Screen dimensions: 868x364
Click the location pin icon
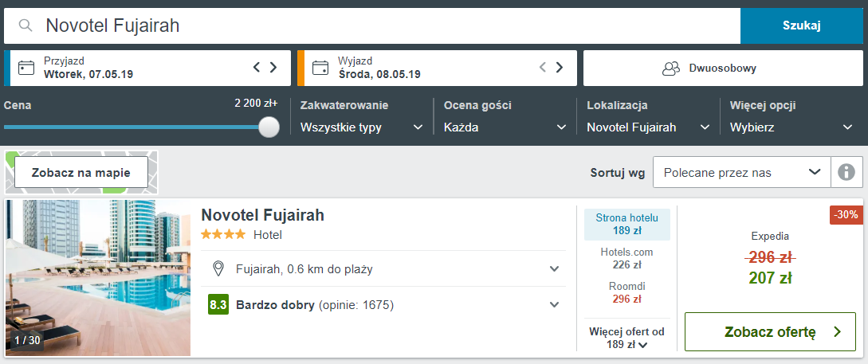(218, 269)
